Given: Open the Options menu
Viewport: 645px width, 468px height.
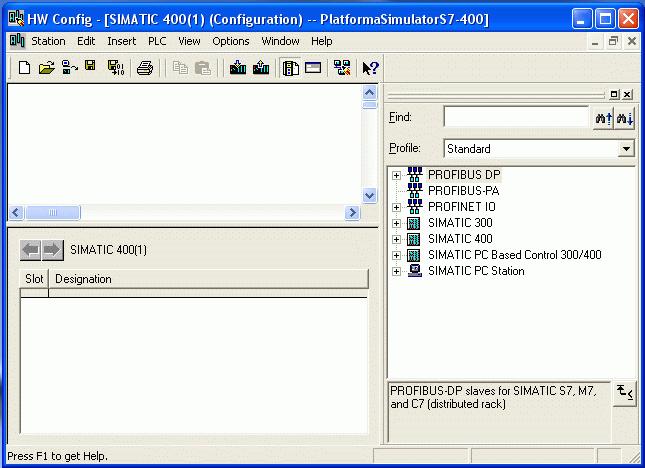Looking at the screenshot, I should [231, 41].
